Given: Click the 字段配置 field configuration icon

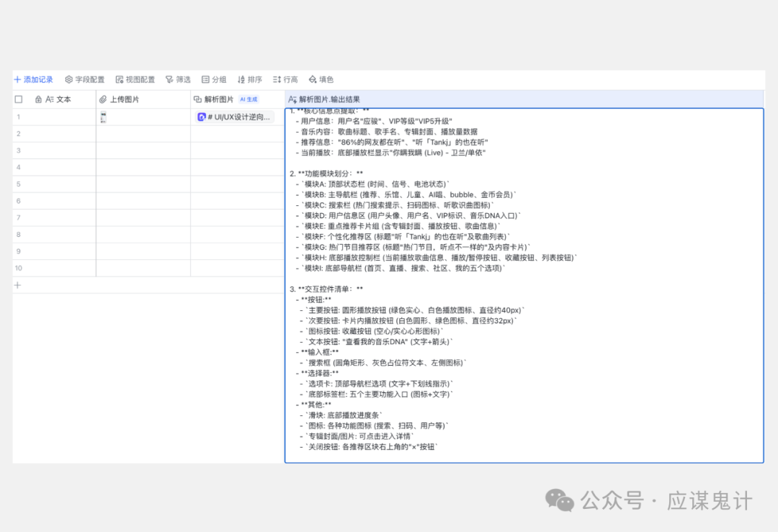Looking at the screenshot, I should (68, 79).
